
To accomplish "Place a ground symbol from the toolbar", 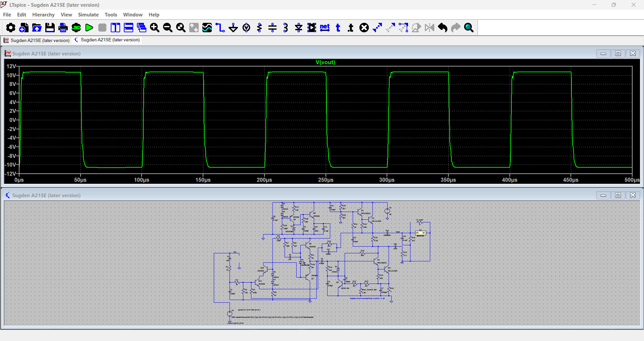I will pos(233,28).
